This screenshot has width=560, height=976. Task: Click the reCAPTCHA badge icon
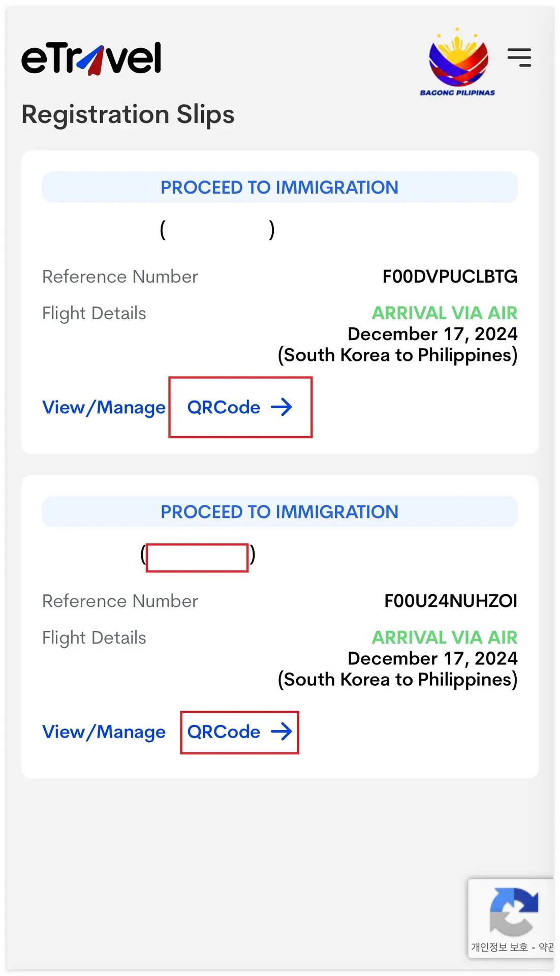click(x=513, y=912)
